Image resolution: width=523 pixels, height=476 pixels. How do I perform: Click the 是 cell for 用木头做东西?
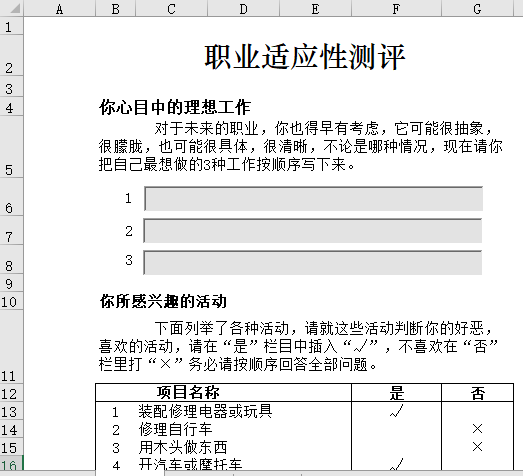coord(396,447)
